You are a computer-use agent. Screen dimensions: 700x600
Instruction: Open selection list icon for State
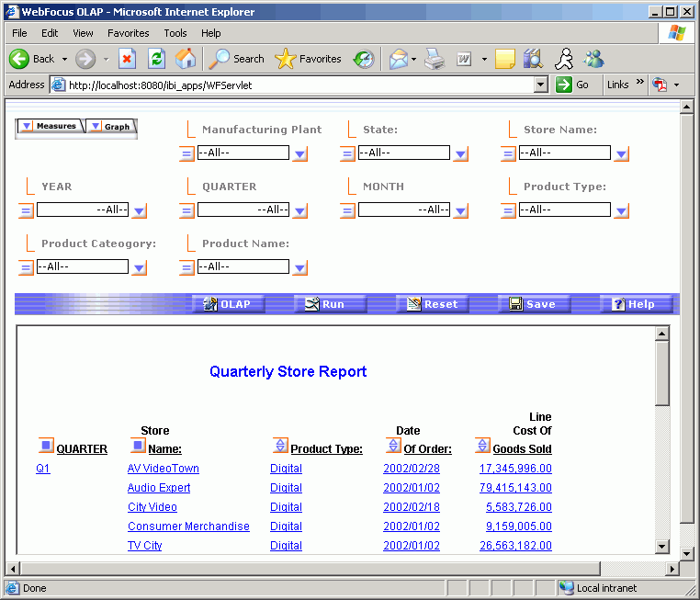[x=347, y=154]
